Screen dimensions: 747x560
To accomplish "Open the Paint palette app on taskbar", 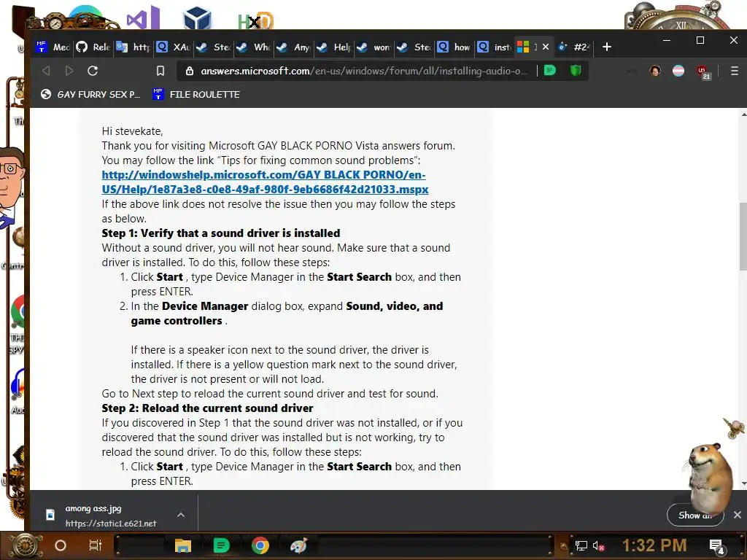I will point(298,545).
